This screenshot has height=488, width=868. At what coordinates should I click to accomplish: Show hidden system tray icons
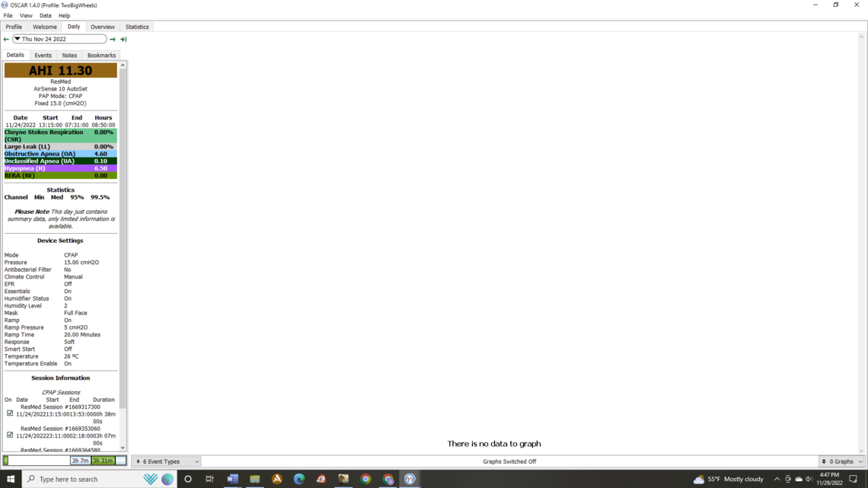tap(777, 479)
